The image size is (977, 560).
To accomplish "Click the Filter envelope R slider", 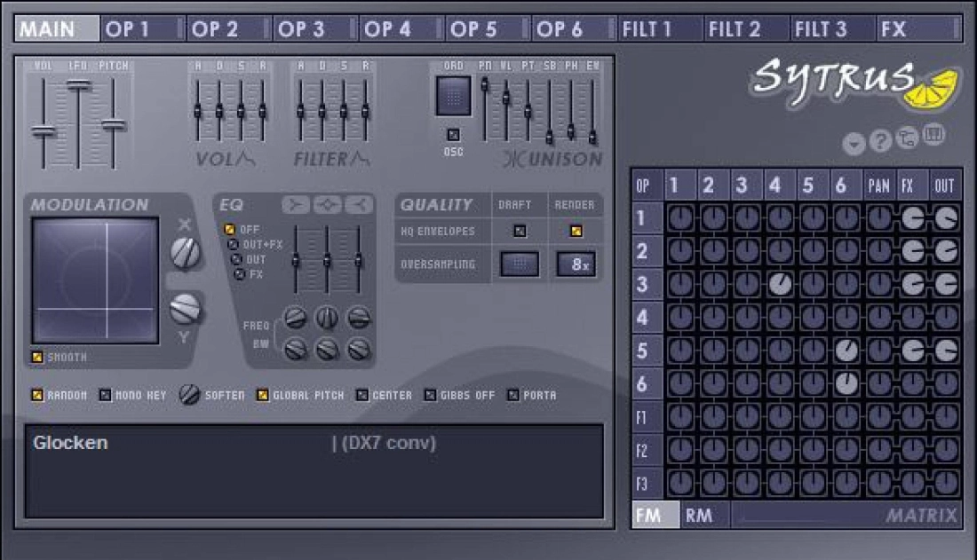I will coord(365,112).
